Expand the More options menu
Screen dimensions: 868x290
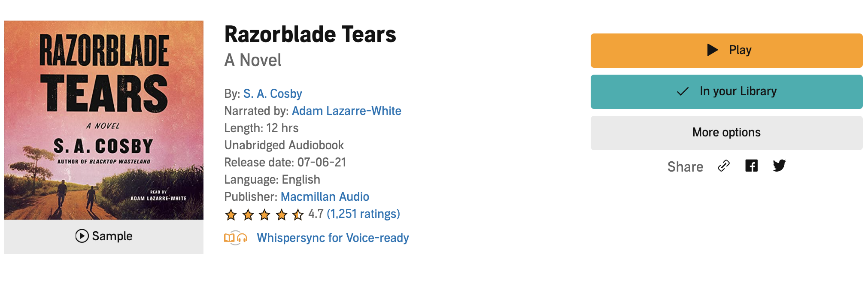[726, 133]
